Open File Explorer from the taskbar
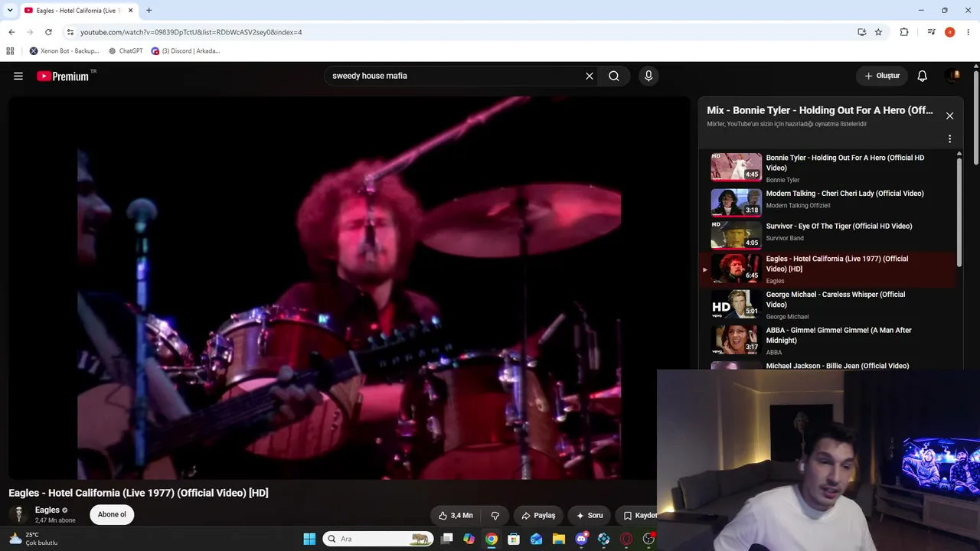The width and height of the screenshot is (980, 551). [559, 539]
